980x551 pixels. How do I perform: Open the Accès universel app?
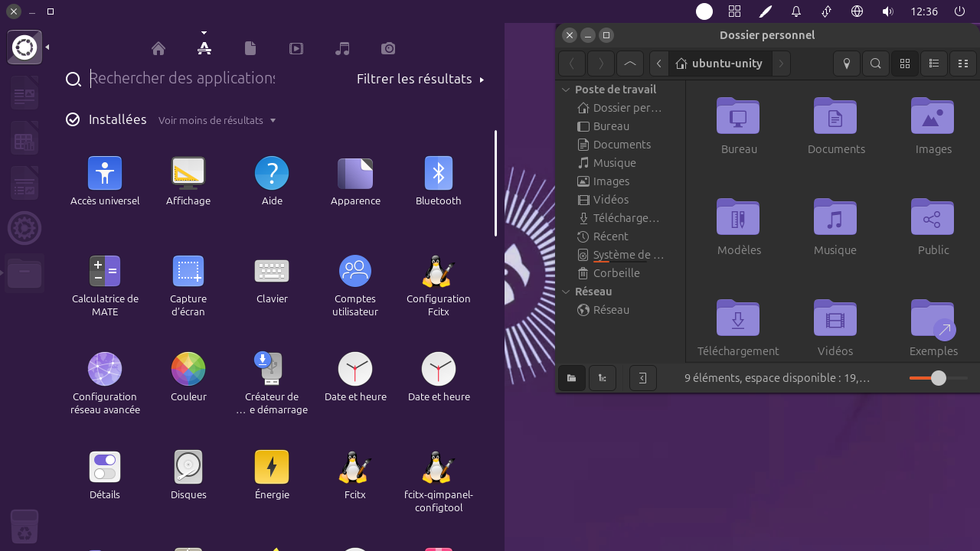(105, 174)
